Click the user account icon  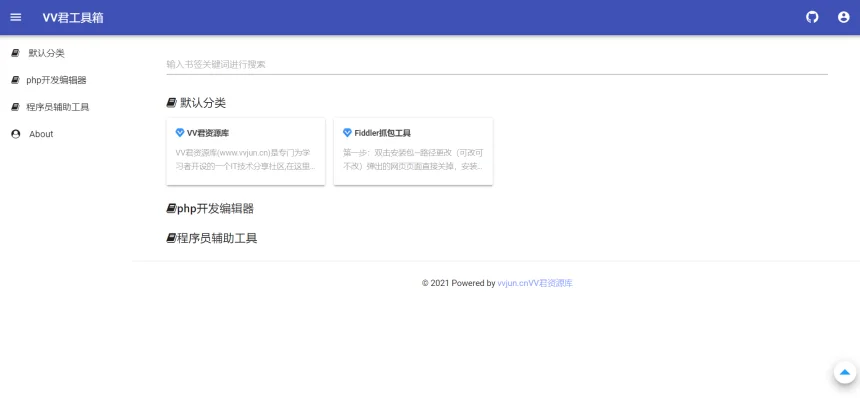[x=844, y=17]
